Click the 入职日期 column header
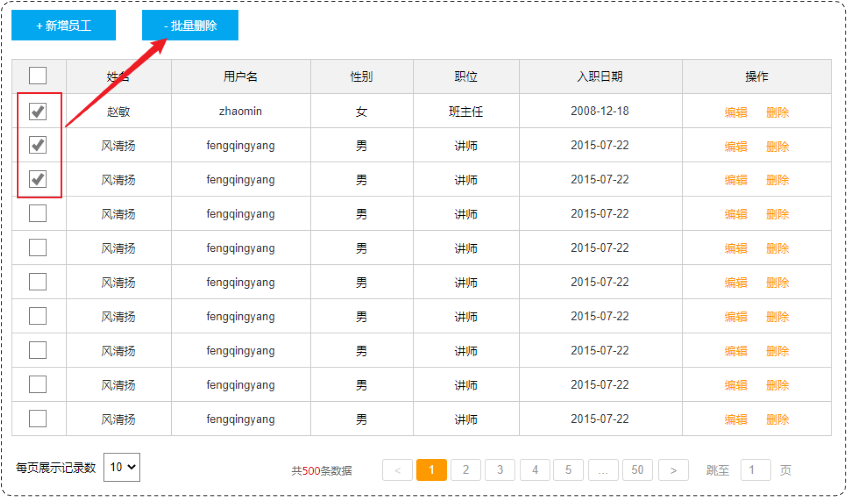847x497 pixels. (x=600, y=77)
